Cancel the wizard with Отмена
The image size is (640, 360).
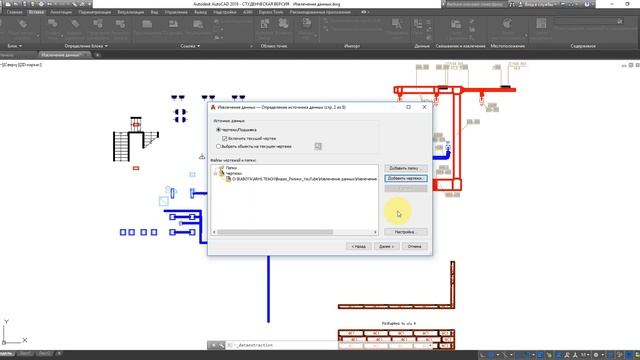(x=414, y=247)
